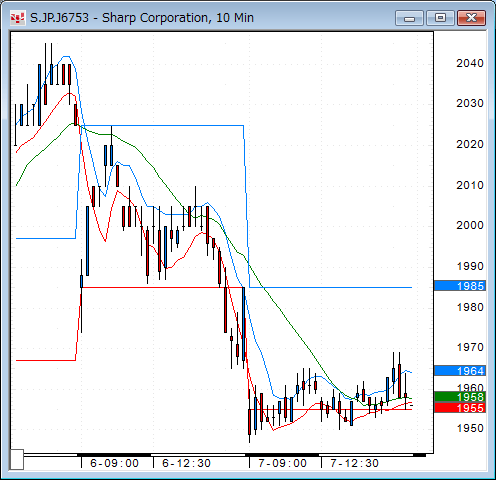Screen dimensions: 496x480
Task: Click the 2010 price axis value
Action: (470, 185)
